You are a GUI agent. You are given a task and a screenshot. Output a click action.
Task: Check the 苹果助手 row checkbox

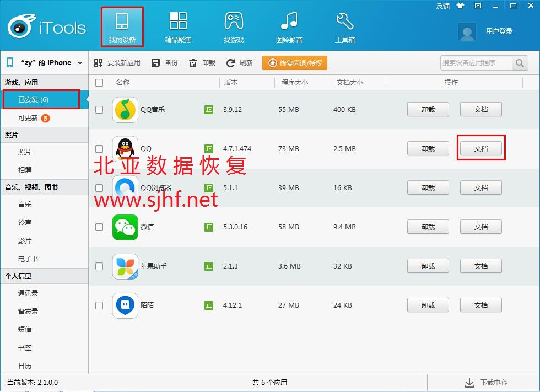pos(99,266)
